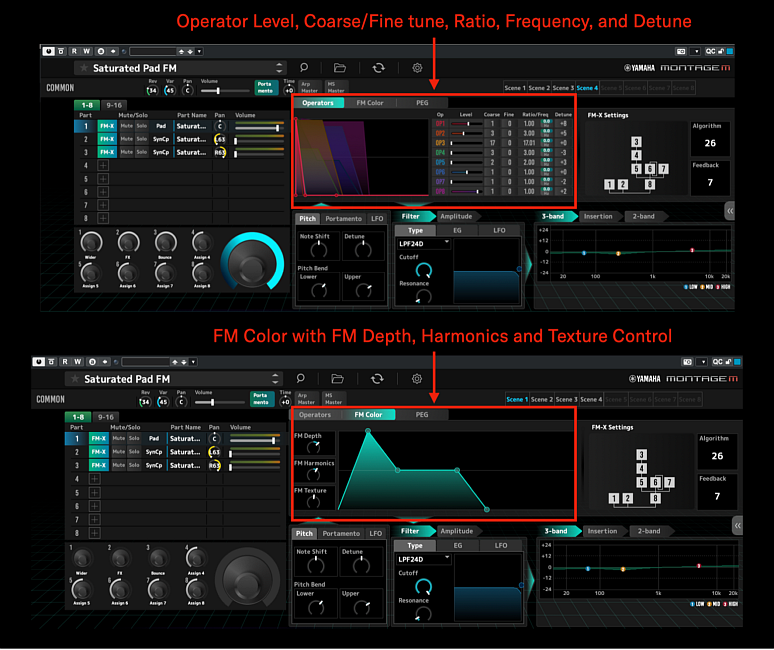Click the open-folder icon in FM Color-view window
Screen dimensions: 774x650
coord(338,379)
